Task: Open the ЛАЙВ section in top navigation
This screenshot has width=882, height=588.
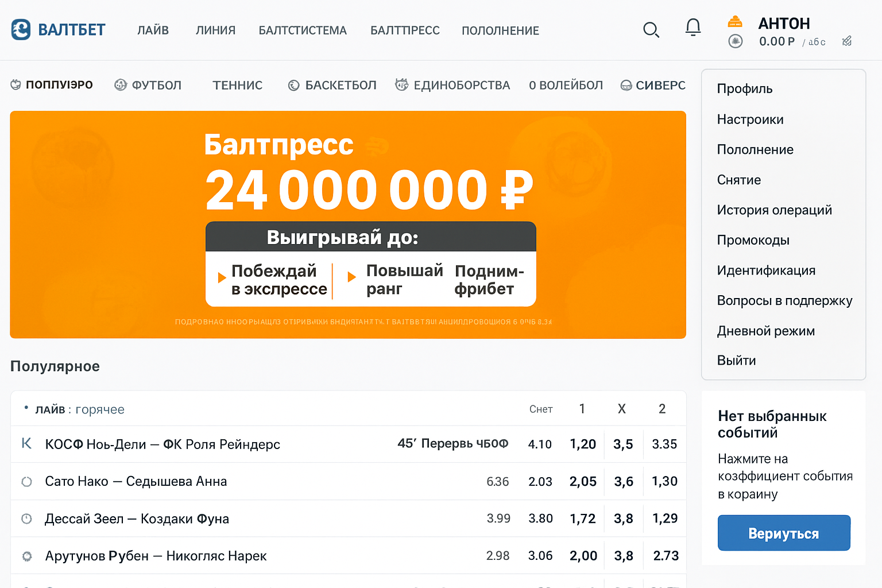Action: point(153,30)
